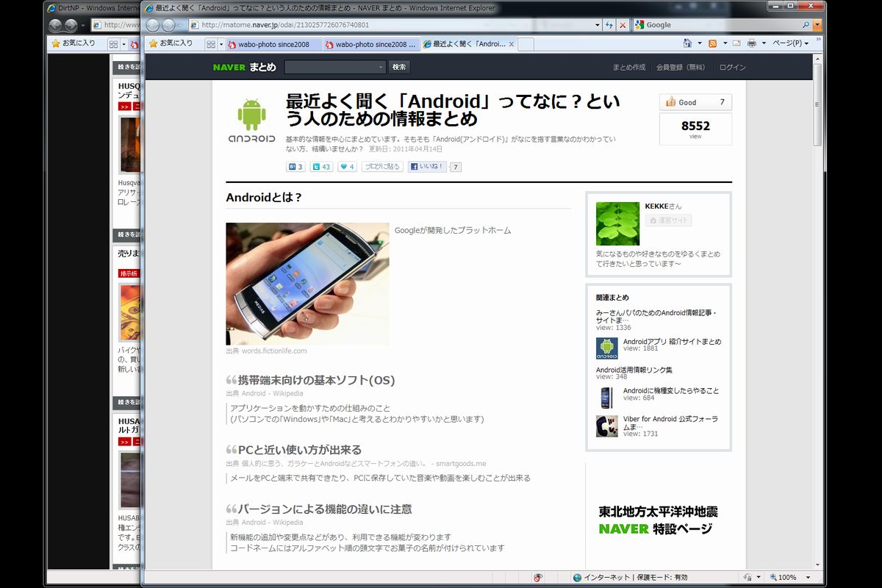Click the Back arrow in the front window
Screen dimensions: 882x588
153,25
